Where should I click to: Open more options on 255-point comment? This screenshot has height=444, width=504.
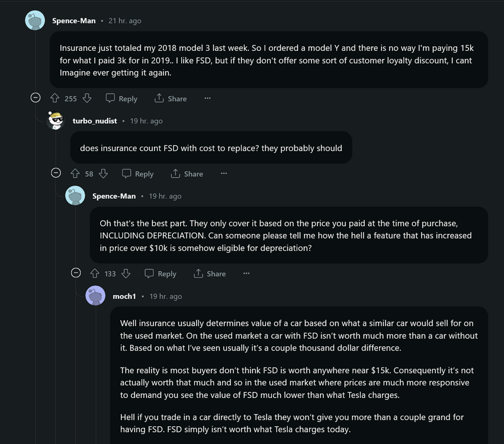coord(207,98)
